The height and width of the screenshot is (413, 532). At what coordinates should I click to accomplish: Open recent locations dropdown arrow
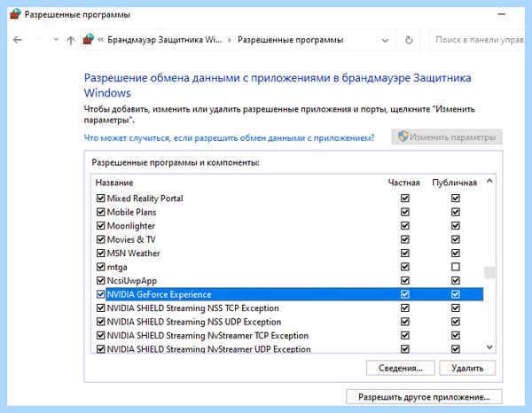point(56,40)
